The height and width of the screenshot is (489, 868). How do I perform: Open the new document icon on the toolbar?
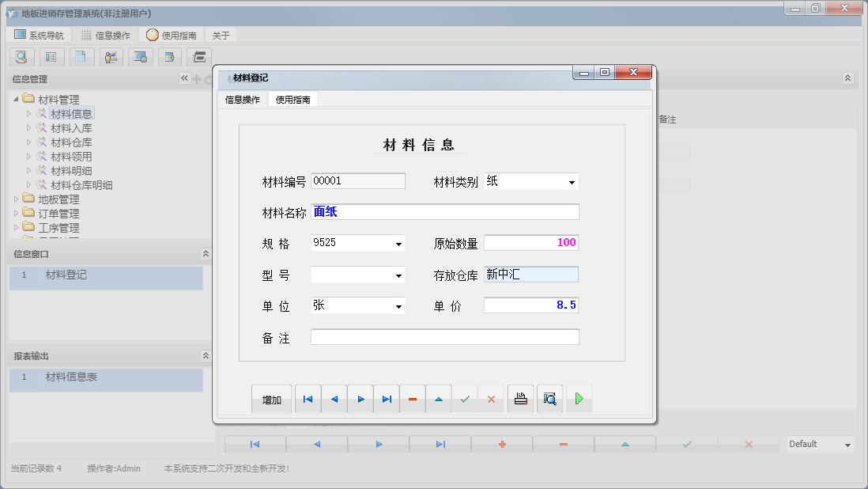(81, 57)
